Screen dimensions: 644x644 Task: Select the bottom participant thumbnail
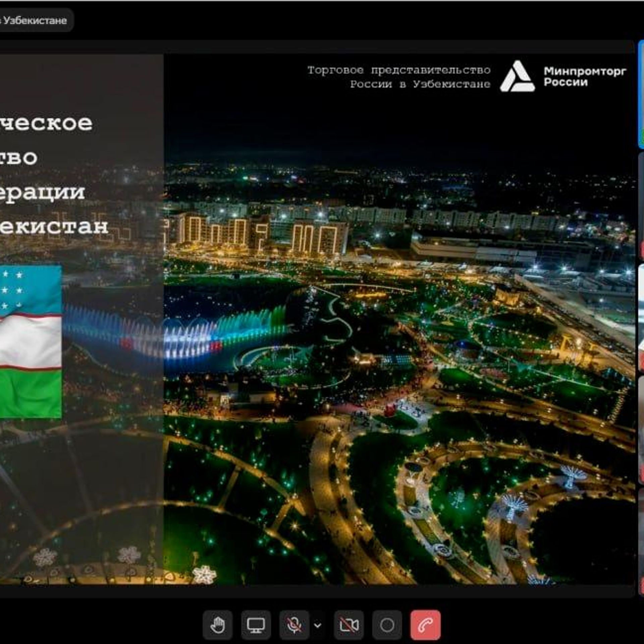coord(641,542)
